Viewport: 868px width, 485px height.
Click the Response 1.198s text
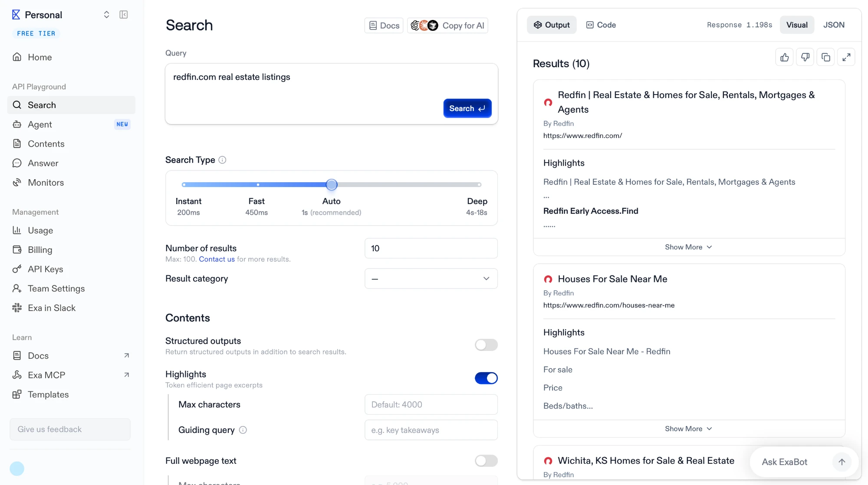[x=740, y=25]
